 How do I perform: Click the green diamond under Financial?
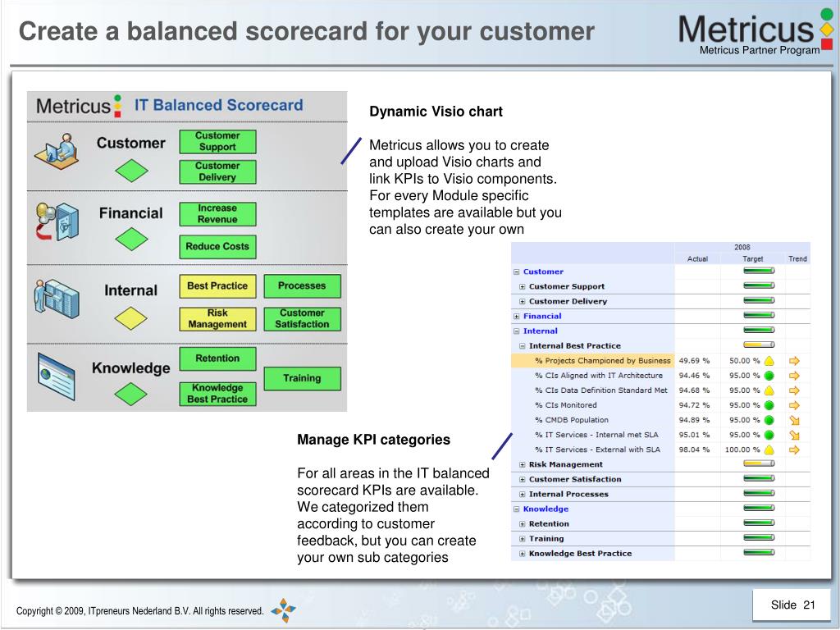[x=131, y=239]
